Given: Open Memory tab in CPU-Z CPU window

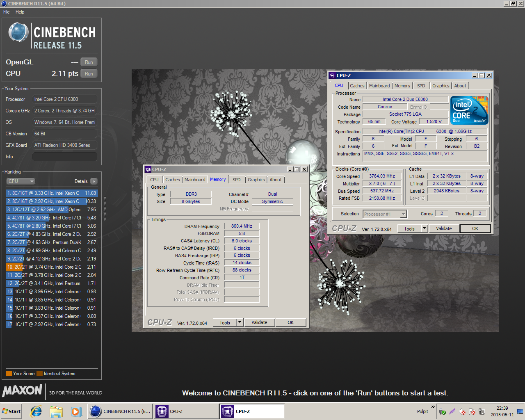Looking at the screenshot, I should point(402,86).
